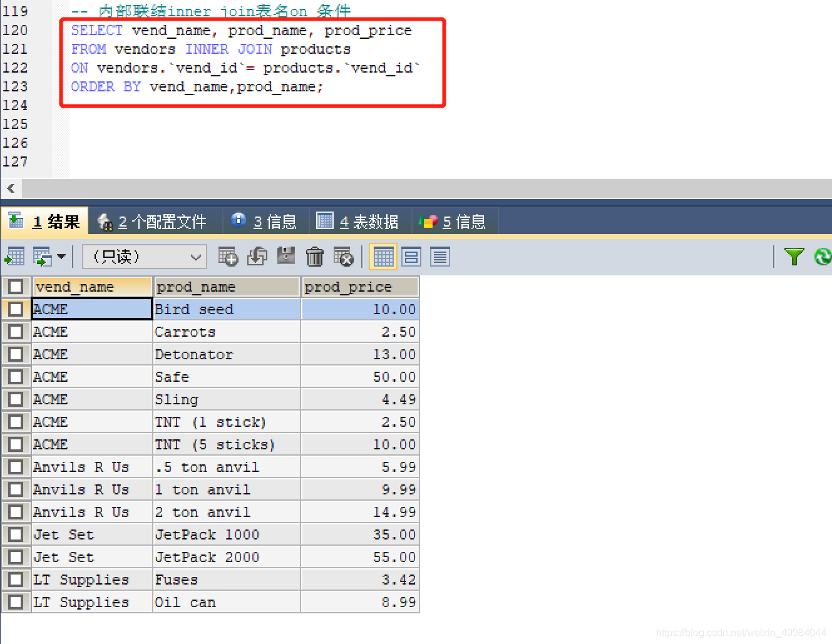This screenshot has height=644, width=832.
Task: Switch to form view mode
Action: coord(411,257)
